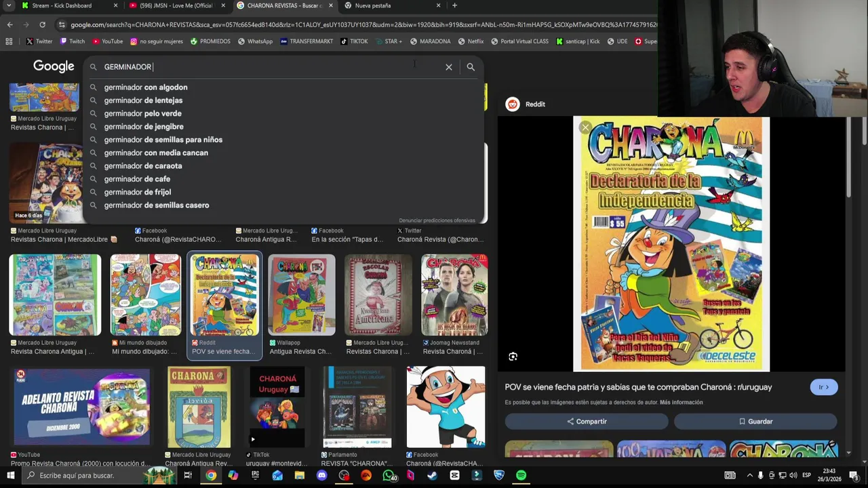Screen dimensions: 868x488
Task: Click 'Denunciar predicciones ofensivas' link
Action: point(437,220)
